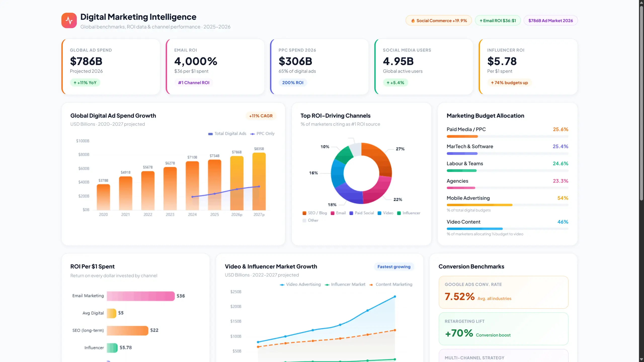Click 'ROI Per $1 Spent' heading

coord(93,267)
